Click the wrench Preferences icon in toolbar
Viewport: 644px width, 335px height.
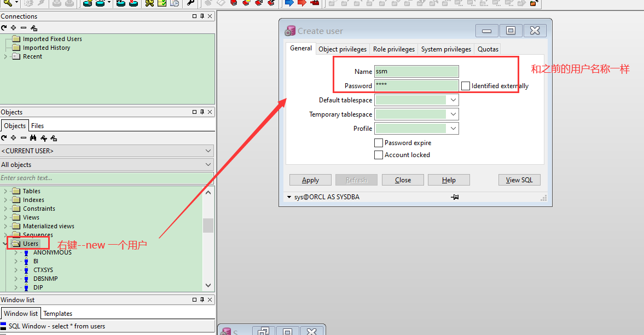click(190, 3)
